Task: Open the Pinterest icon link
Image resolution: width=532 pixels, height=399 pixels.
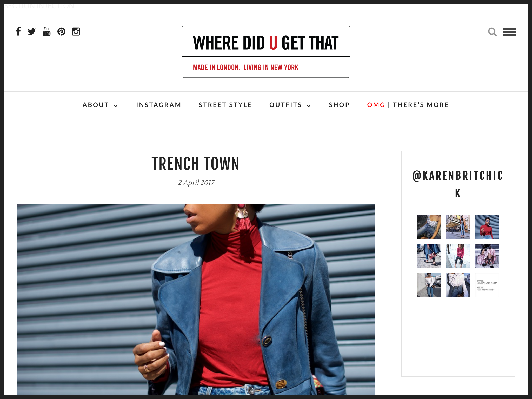Action: (x=61, y=31)
